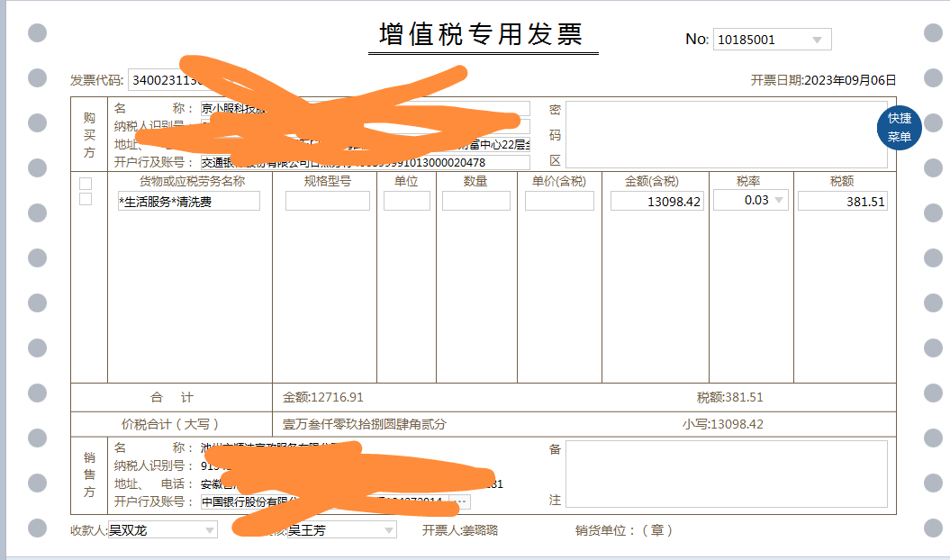This screenshot has height=560, width=950.
Task: Click the 开票人:姜璐璐 text
Action: (460, 530)
